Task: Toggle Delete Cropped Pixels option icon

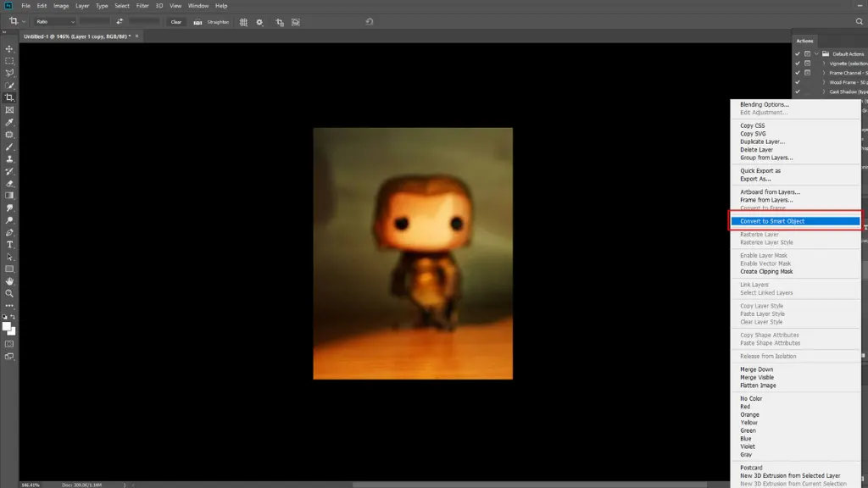Action: [280, 22]
